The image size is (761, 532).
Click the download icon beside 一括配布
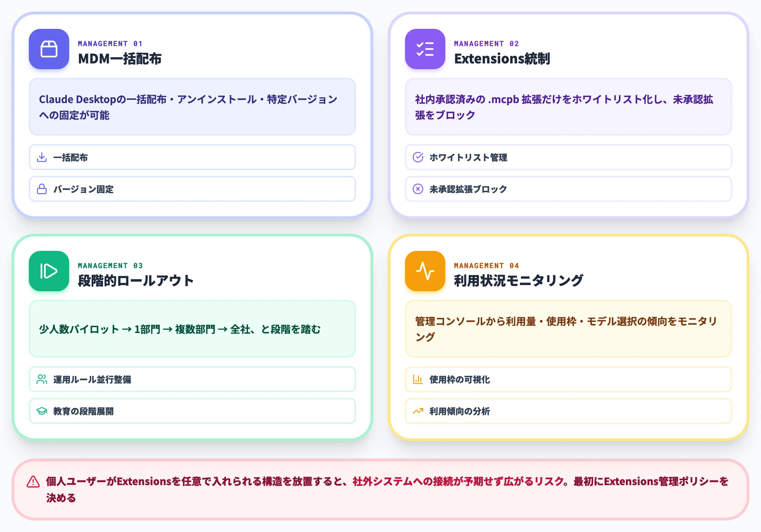click(x=42, y=158)
